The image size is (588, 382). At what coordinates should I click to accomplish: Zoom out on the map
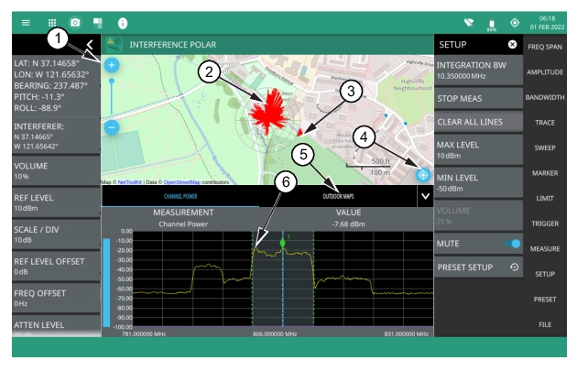click(x=112, y=127)
